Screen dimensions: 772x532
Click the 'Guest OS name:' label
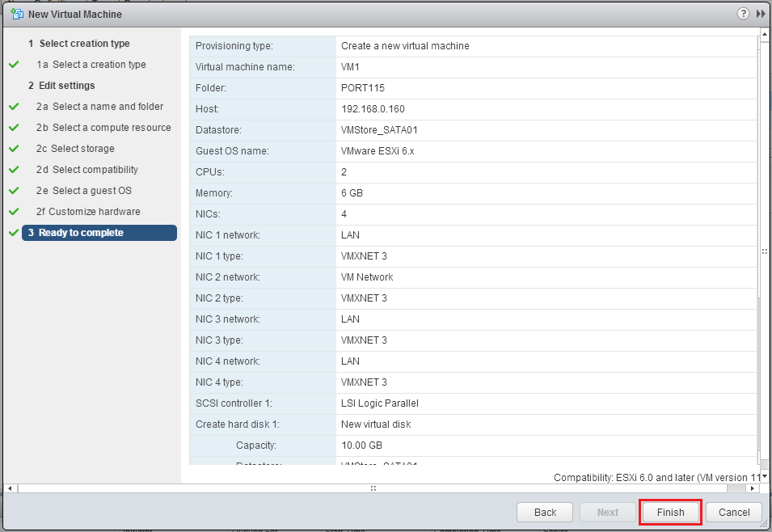pyautogui.click(x=232, y=151)
